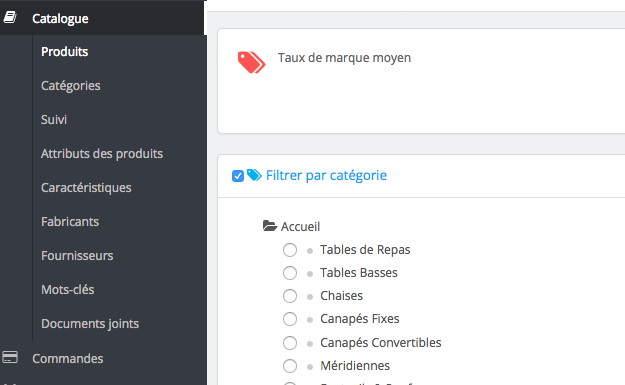Screen dimensions: 625x385
Task: Open the Catalogue menu section
Action: [60, 18]
